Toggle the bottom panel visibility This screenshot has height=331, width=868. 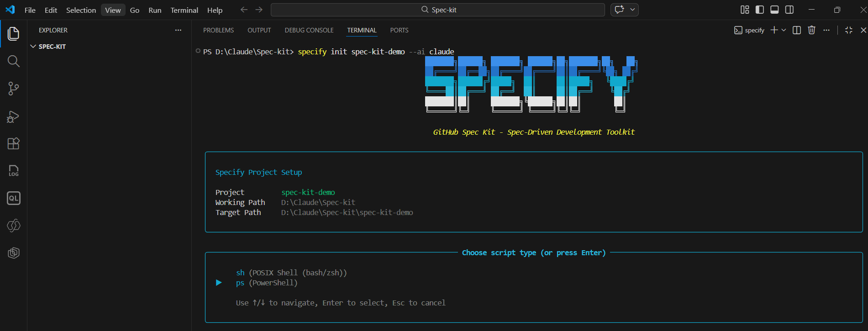click(774, 10)
